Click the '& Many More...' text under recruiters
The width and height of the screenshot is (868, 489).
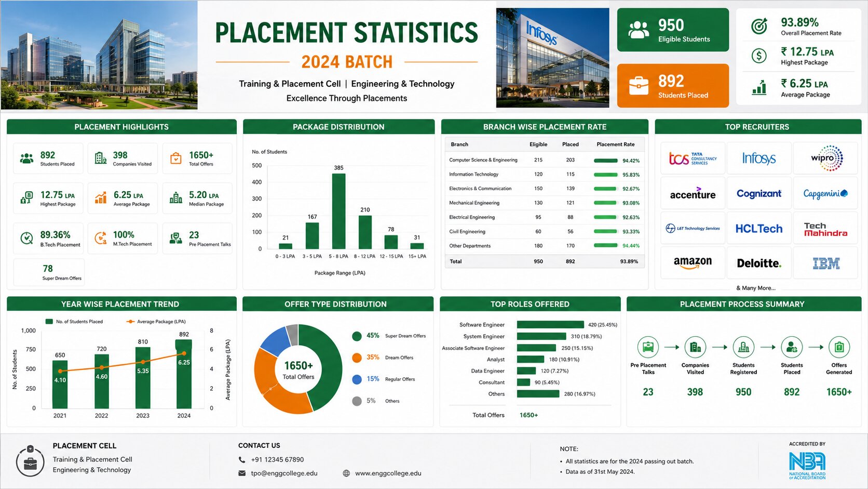[x=756, y=288]
